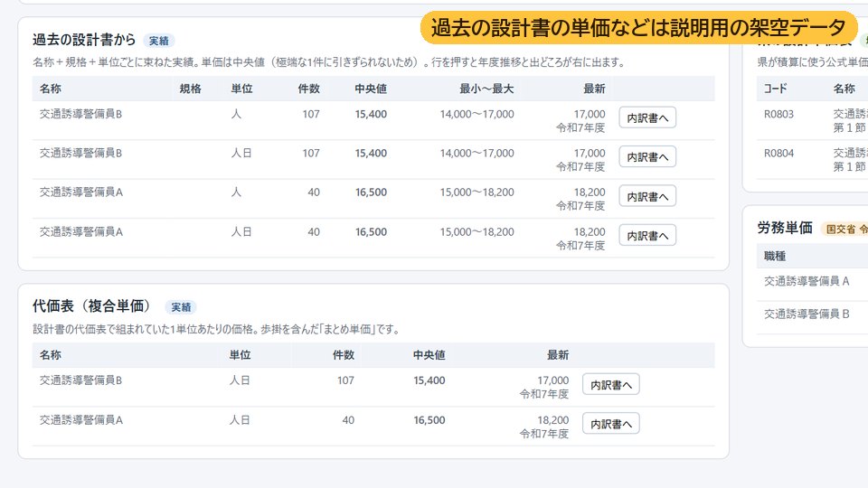Click count 40 in 代価表 交通誘導警備員A row
Image resolution: width=868 pixels, height=488 pixels.
tap(348, 420)
